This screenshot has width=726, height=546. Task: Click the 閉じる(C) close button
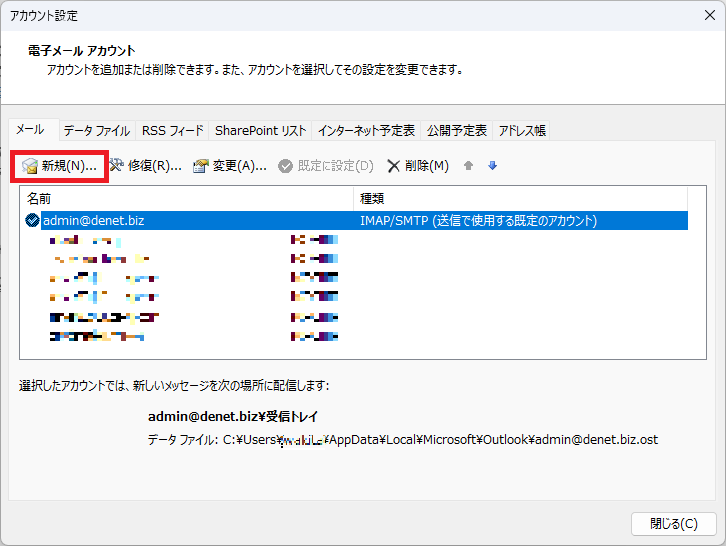[673, 524]
